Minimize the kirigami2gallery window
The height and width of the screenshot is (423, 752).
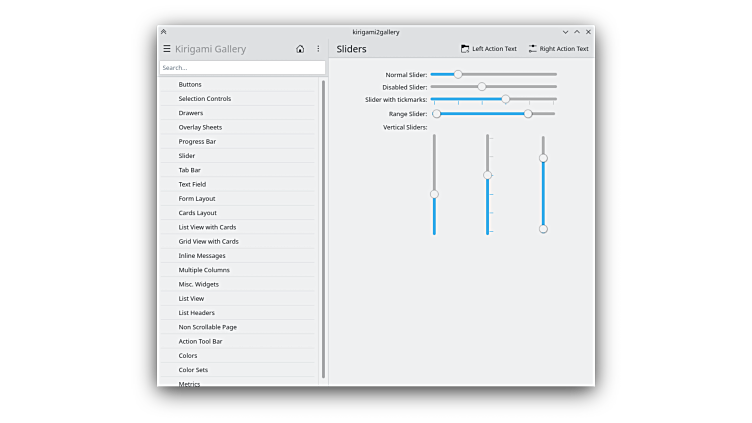click(565, 32)
